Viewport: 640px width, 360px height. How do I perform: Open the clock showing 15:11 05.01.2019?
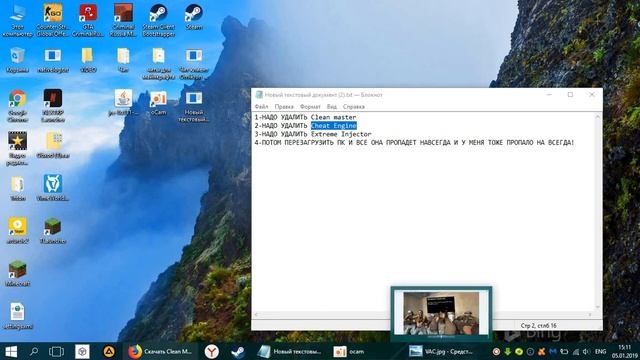point(625,351)
